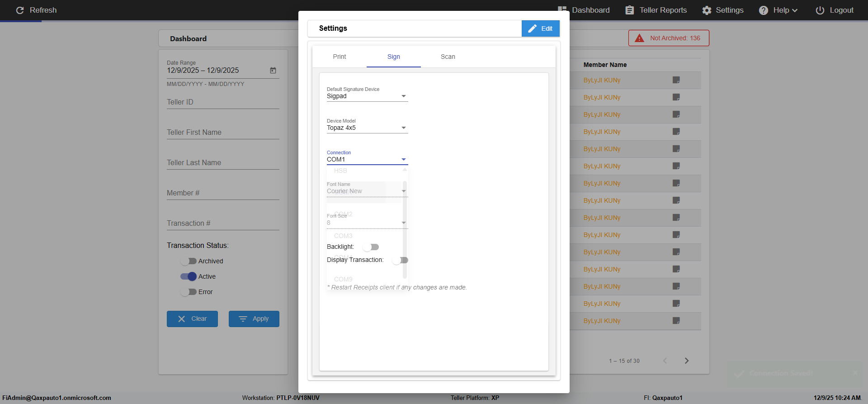Click the '12/9/25 10:24 AM' timestamp

pyautogui.click(x=837, y=398)
